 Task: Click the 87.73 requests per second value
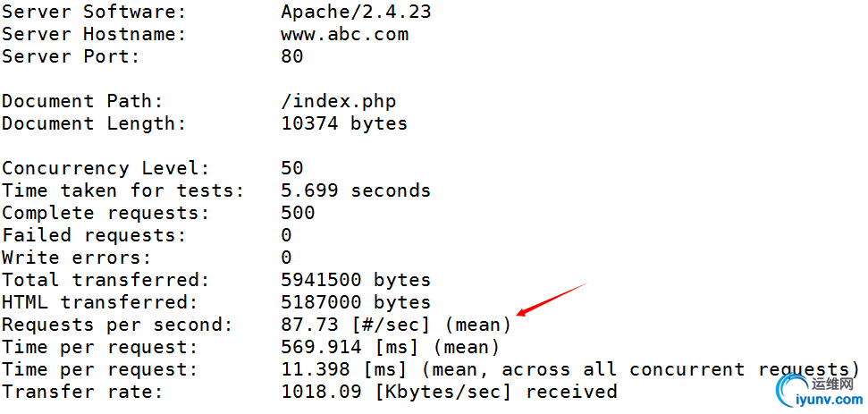click(309, 325)
